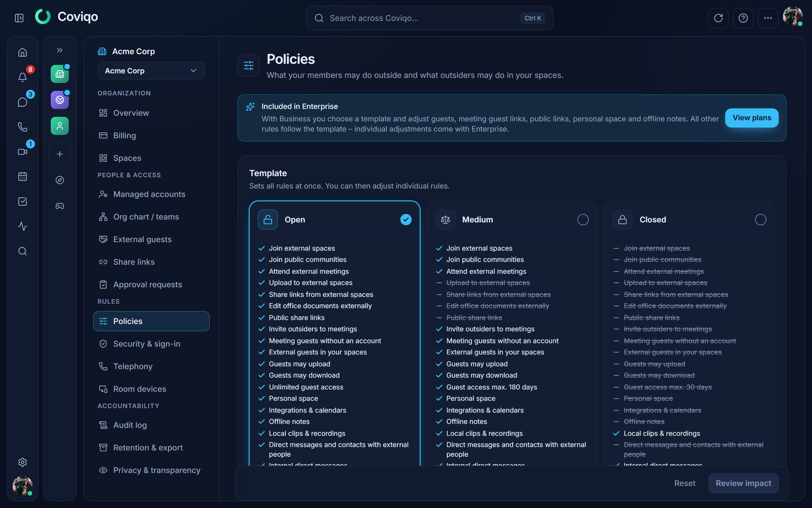Viewport: 812px width, 508px height.
Task: Open the more options ellipsis menu
Action: [768, 18]
